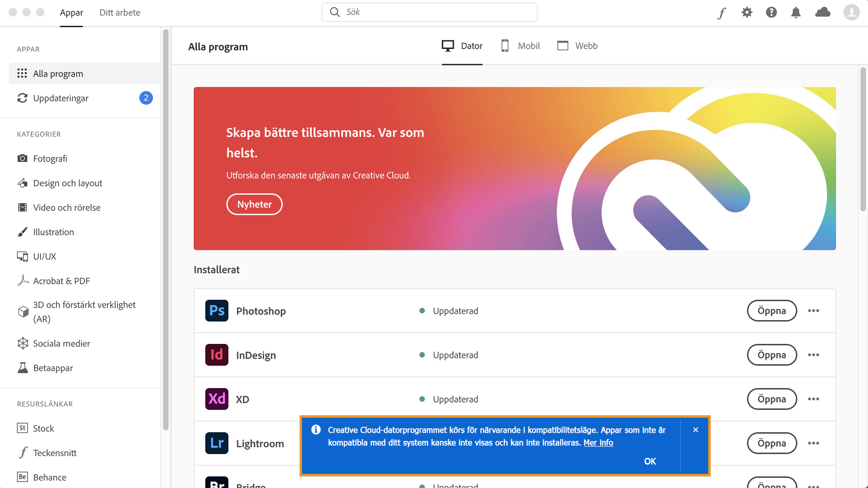This screenshot has height=488, width=868.
Task: Open Adobe Fonts via the f icon
Action: [722, 13]
